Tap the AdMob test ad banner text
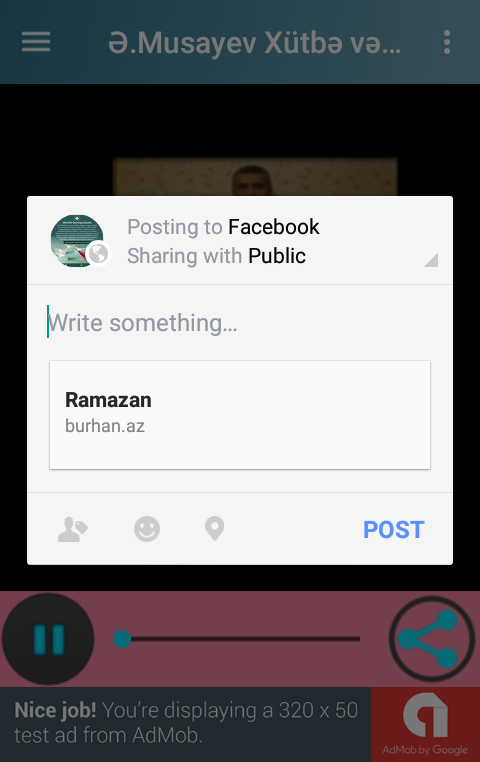This screenshot has height=762, width=480. (x=186, y=723)
